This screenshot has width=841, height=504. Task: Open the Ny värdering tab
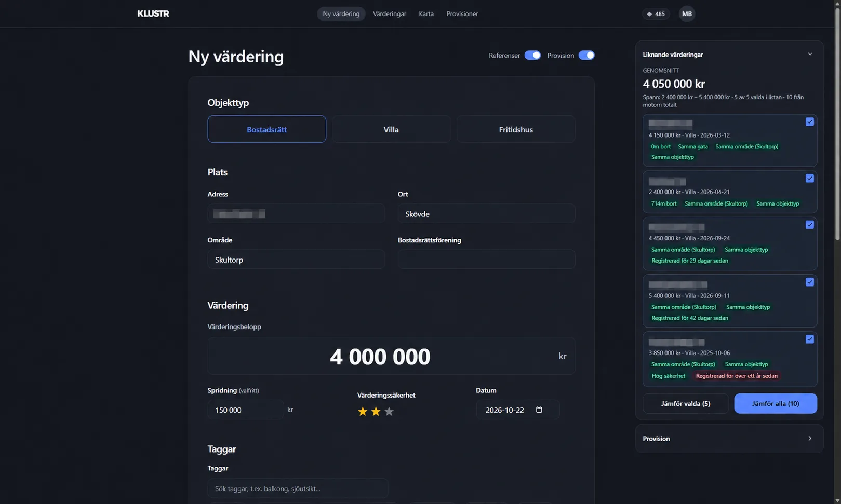(341, 14)
